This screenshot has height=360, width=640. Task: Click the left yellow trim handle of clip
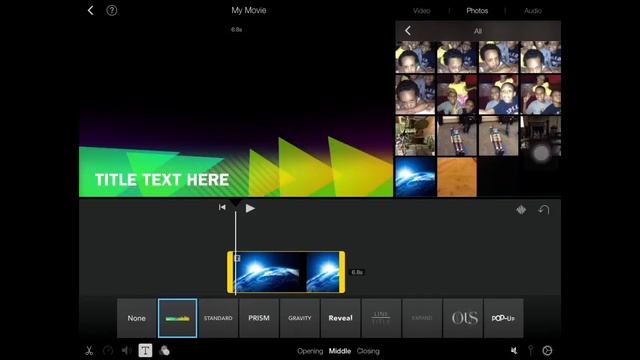(x=230, y=272)
